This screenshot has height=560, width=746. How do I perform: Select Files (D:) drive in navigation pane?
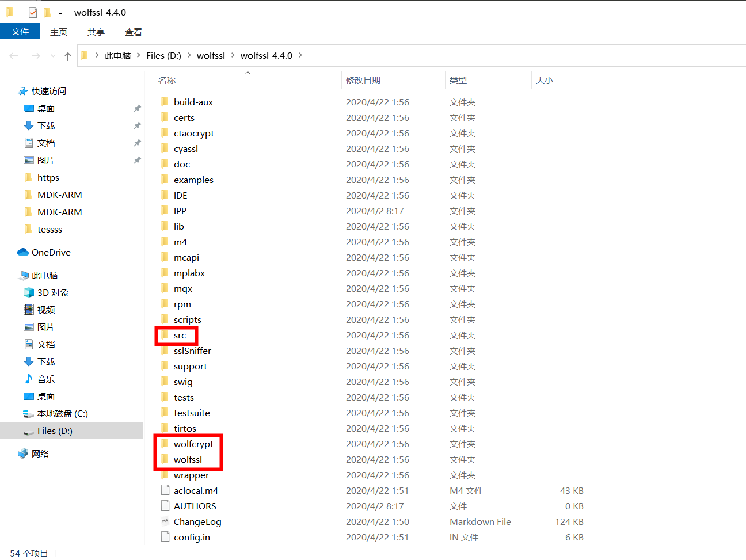55,431
